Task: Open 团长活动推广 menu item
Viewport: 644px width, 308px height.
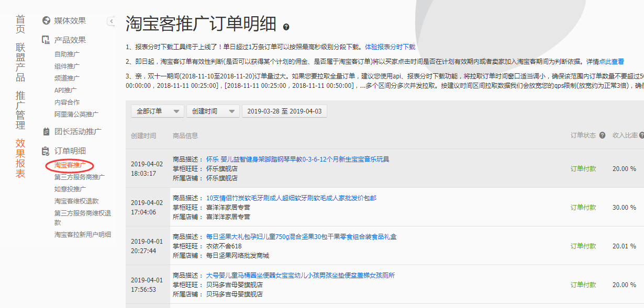Action: pyautogui.click(x=78, y=132)
